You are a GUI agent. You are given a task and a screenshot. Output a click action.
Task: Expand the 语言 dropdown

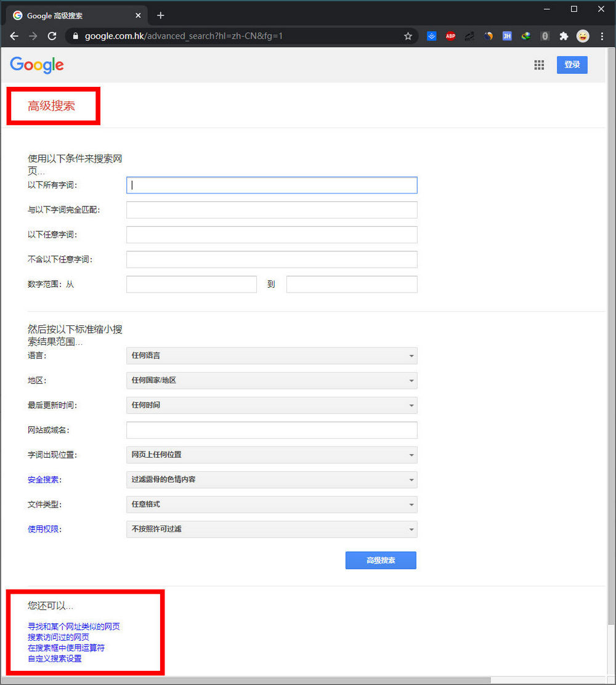point(272,356)
